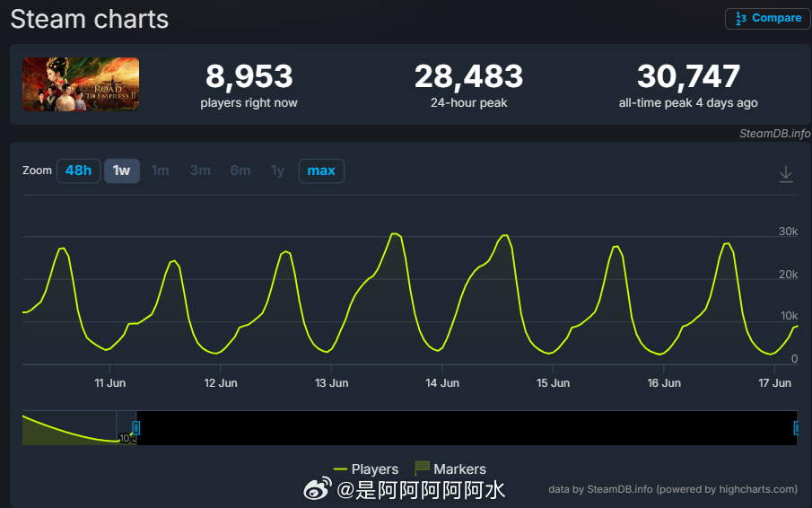Click the 28,483 24-hour peak value
This screenshot has height=508, width=812.
(468, 76)
